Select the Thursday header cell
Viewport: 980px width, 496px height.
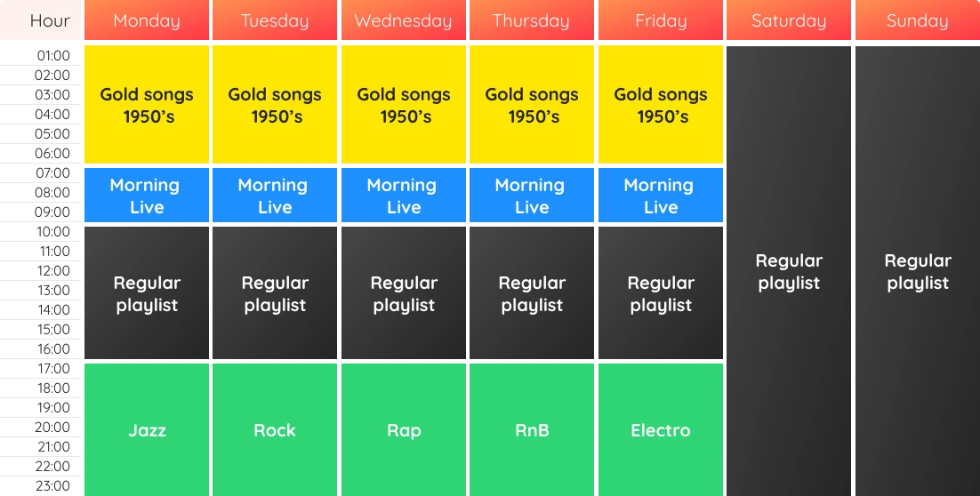click(531, 21)
